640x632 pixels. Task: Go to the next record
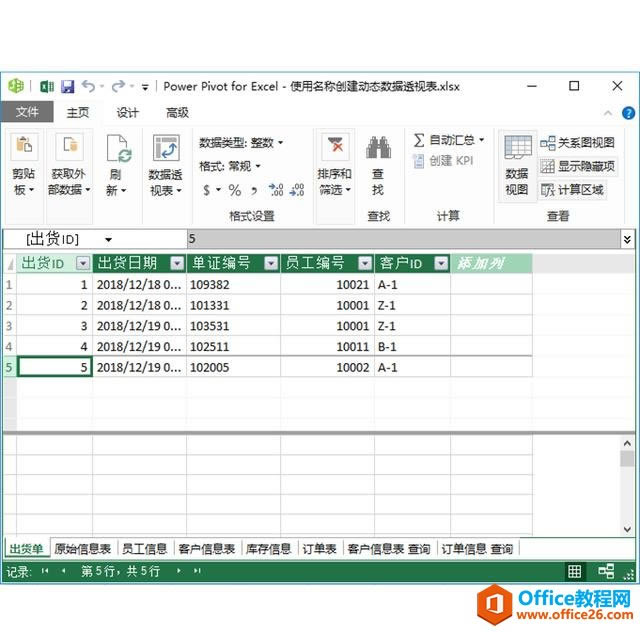tap(179, 571)
